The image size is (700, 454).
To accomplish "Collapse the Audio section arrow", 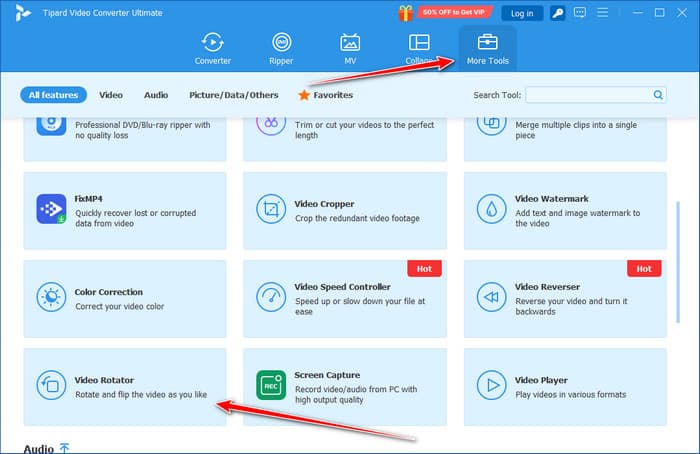I will (64, 449).
